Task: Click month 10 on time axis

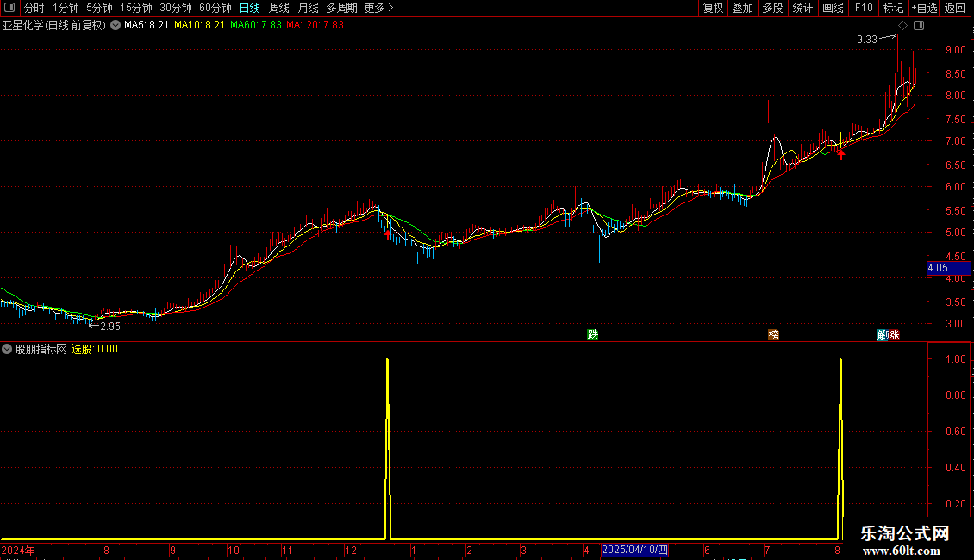Action: [x=233, y=550]
